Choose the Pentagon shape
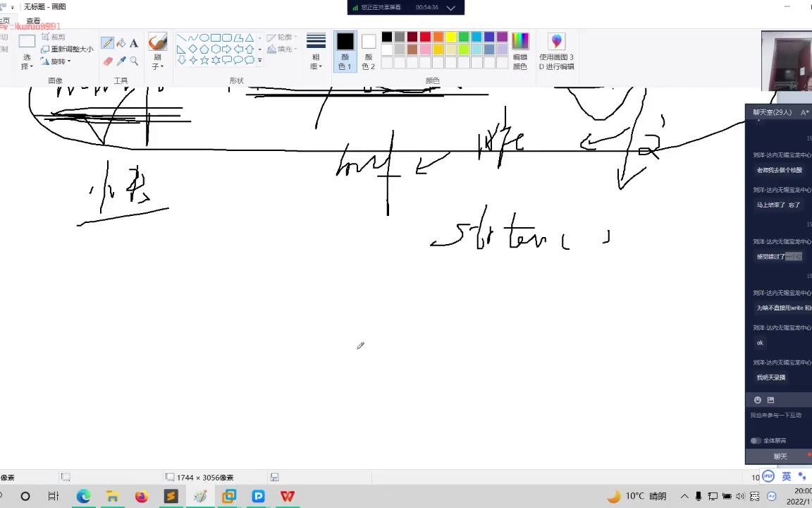This screenshot has height=508, width=812. (x=204, y=49)
